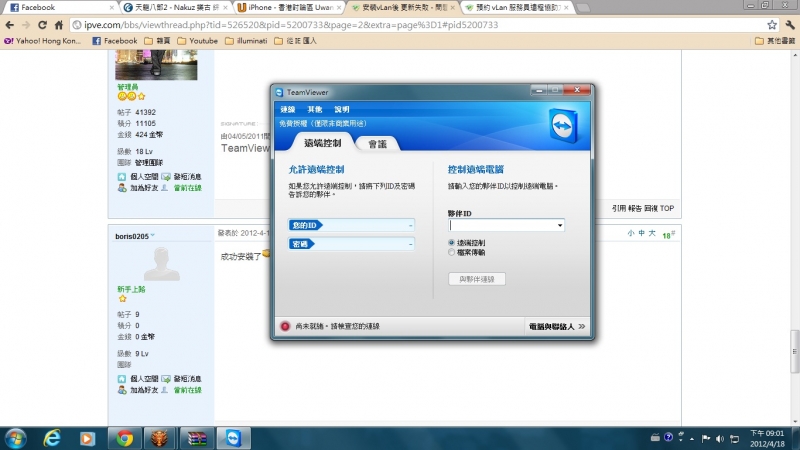
Task: Select the remote control radio option
Action: (452, 243)
